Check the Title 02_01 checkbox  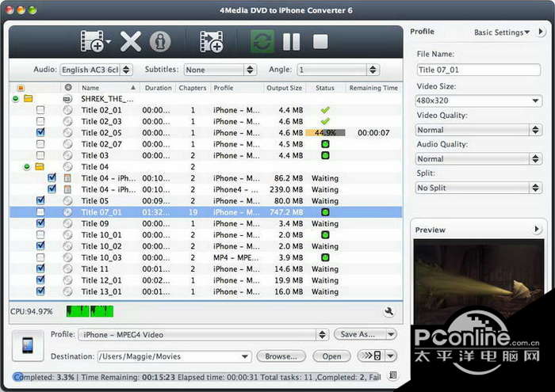[40, 110]
